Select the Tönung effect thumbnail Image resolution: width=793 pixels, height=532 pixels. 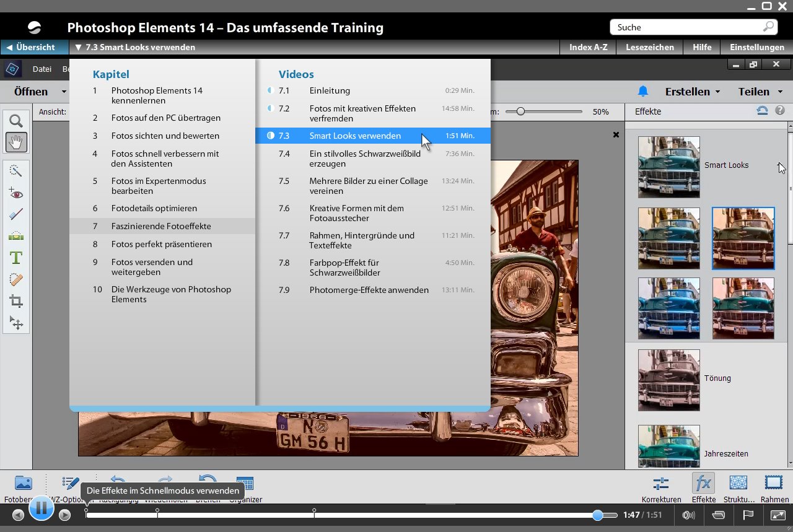(x=669, y=380)
